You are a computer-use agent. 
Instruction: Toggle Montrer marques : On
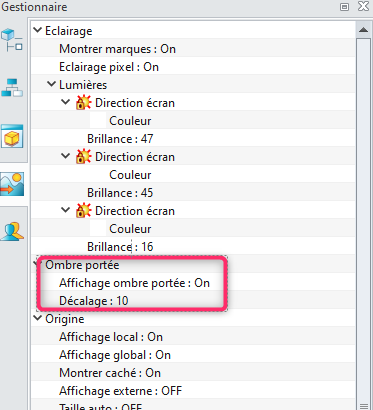point(117,49)
